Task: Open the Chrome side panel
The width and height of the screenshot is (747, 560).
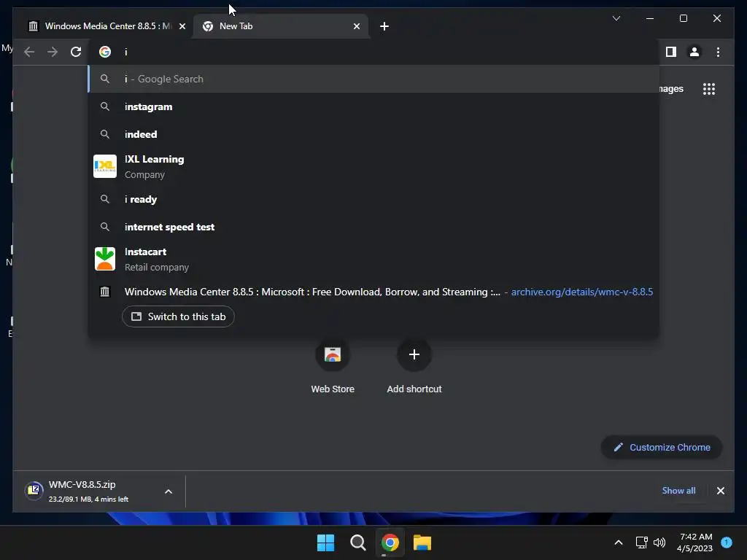Action: pyautogui.click(x=671, y=52)
